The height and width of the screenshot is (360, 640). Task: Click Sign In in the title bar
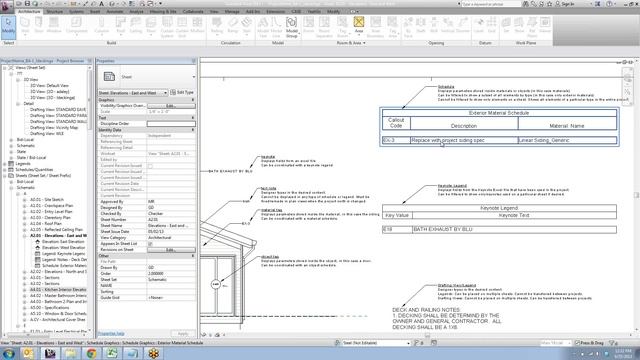coord(564,4)
